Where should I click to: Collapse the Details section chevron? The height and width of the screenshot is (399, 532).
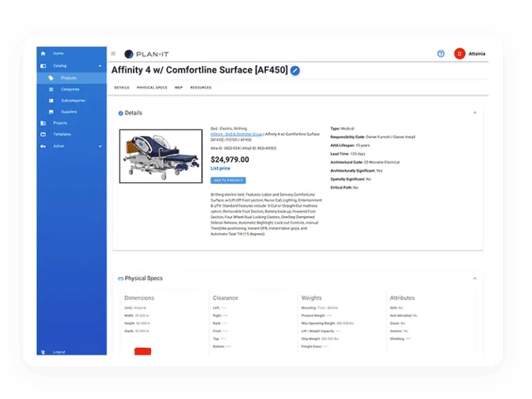[475, 113]
